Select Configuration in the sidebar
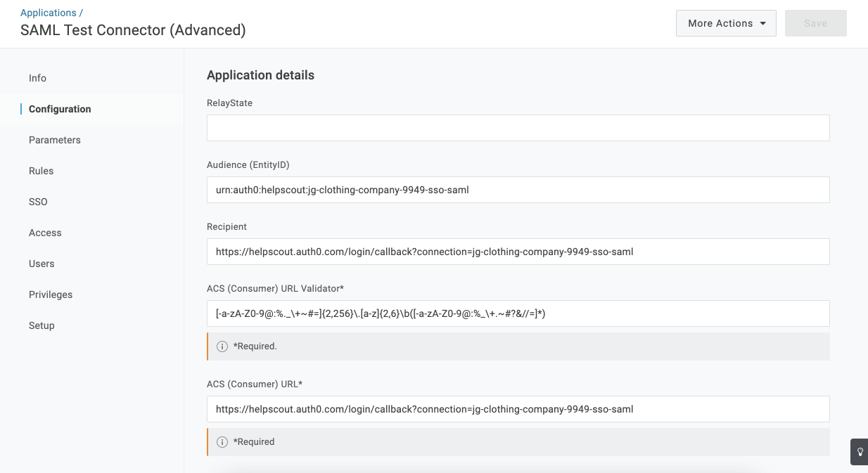Image resolution: width=868 pixels, height=473 pixels. pyautogui.click(x=60, y=109)
